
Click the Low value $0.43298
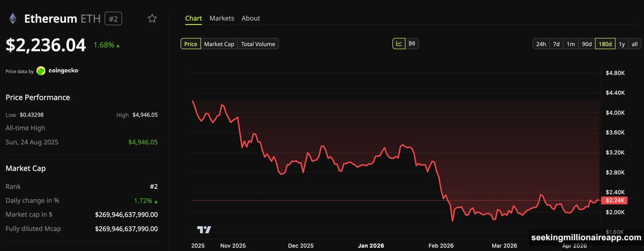coord(32,115)
